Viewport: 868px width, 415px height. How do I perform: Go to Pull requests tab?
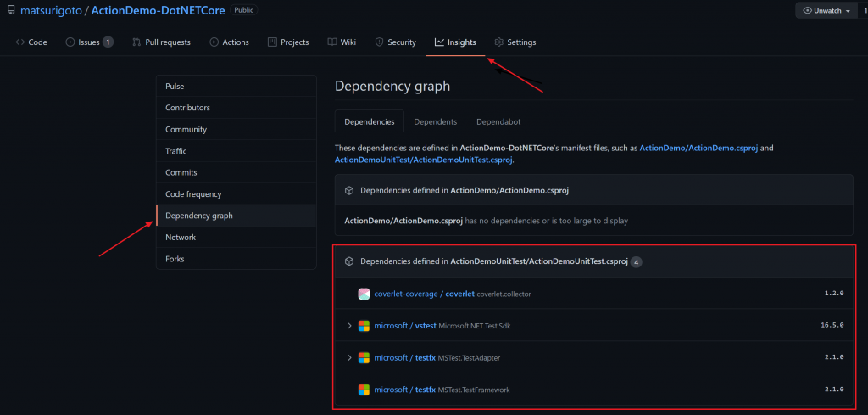click(x=161, y=42)
